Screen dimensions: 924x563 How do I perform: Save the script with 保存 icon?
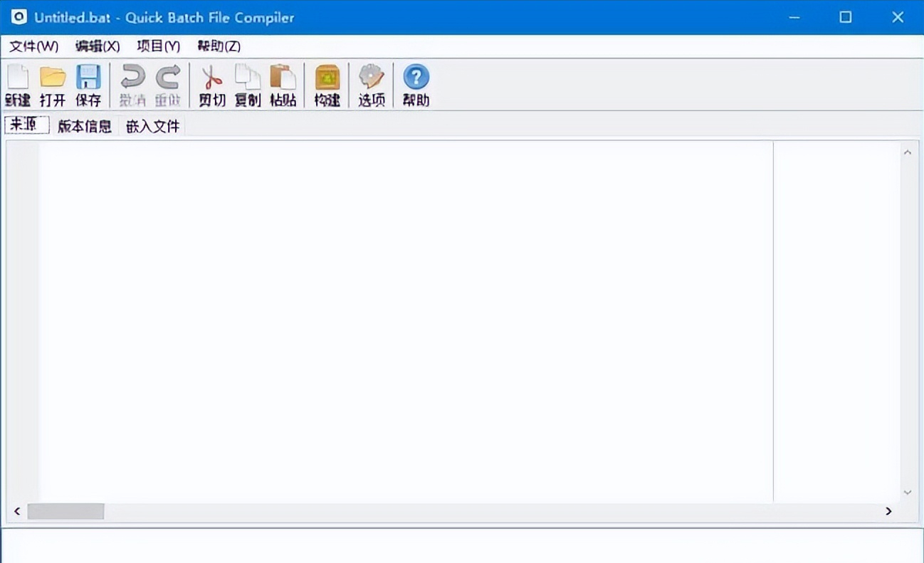click(x=88, y=82)
